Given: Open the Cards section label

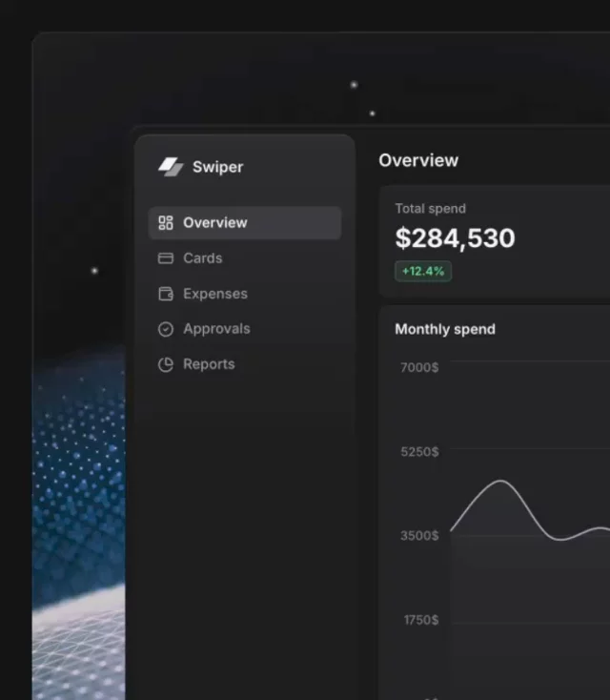Looking at the screenshot, I should tap(203, 258).
